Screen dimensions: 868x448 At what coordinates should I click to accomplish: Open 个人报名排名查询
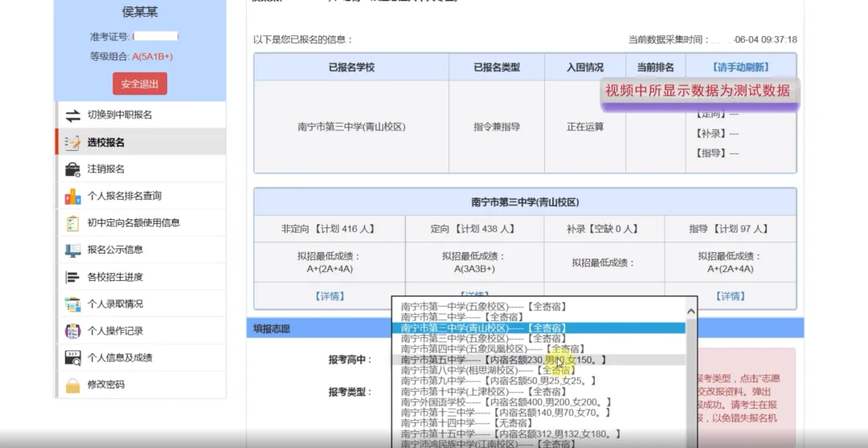click(141, 196)
